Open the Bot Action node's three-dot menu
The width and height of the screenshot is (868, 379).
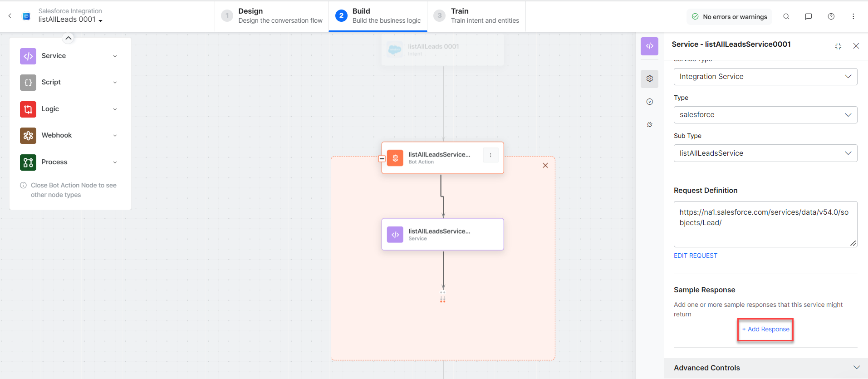coord(490,155)
